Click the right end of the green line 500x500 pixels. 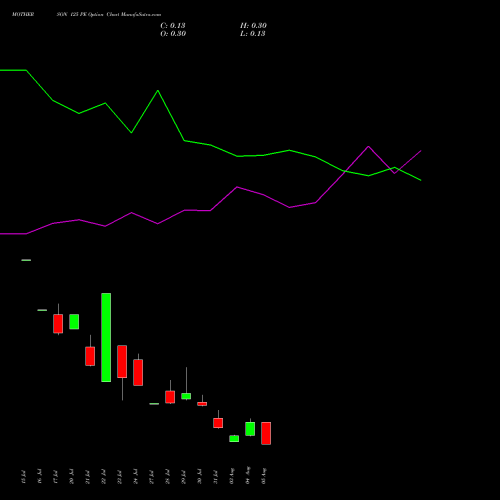point(421,180)
